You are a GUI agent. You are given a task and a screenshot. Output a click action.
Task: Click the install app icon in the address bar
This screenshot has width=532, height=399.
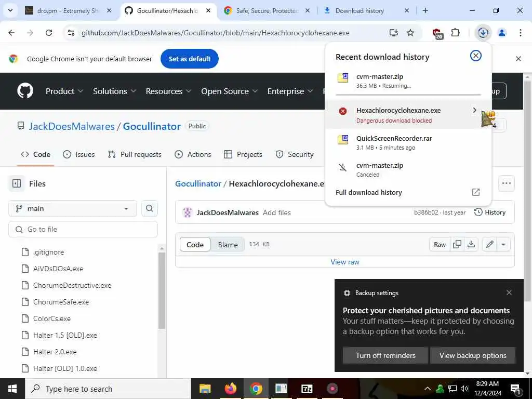click(394, 33)
